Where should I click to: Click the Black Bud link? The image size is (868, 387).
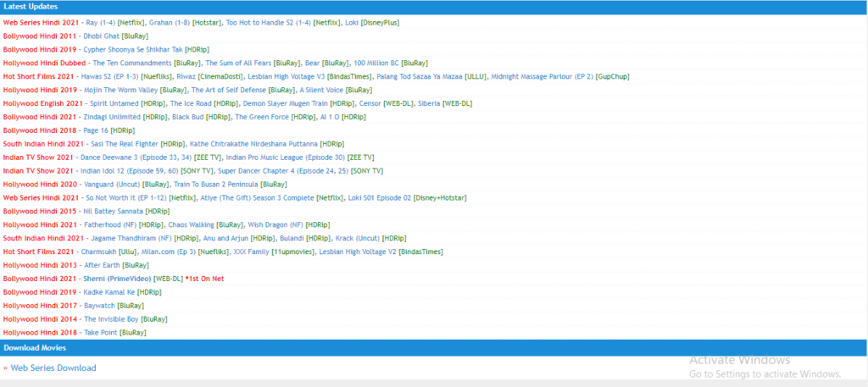coord(187,117)
